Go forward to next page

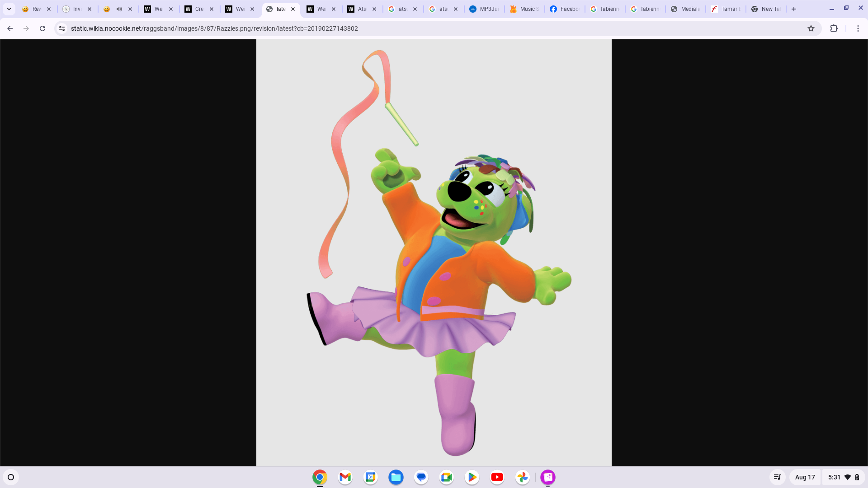[x=26, y=28]
